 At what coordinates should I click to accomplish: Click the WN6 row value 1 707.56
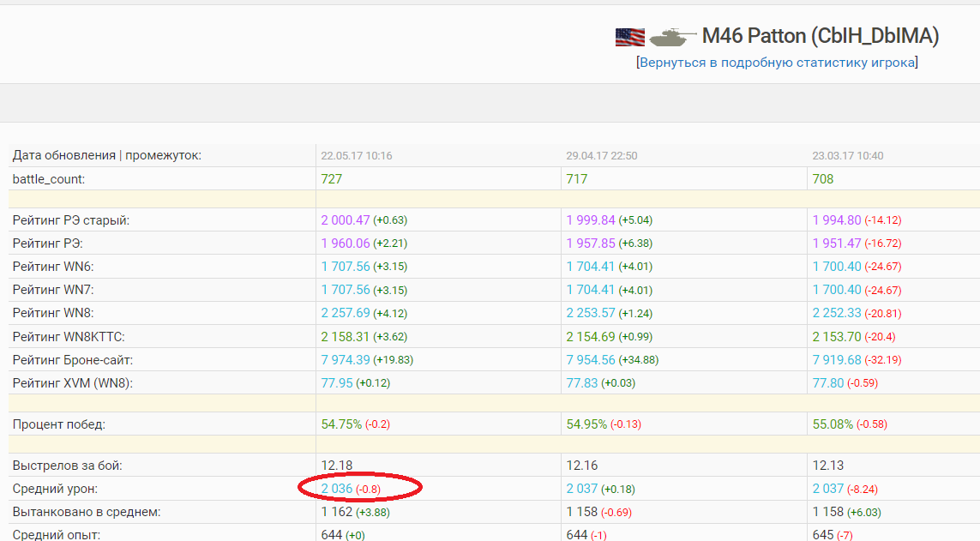(346, 266)
